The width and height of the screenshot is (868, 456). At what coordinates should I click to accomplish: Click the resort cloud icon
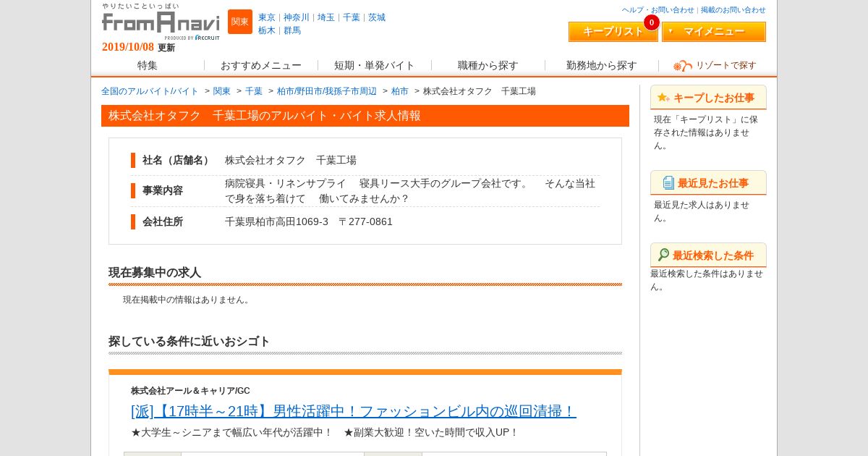[x=682, y=66]
